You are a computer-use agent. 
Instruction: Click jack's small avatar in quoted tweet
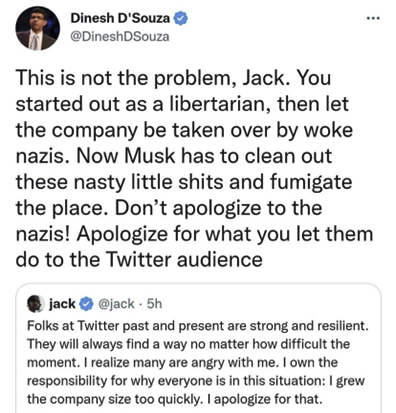pos(36,304)
